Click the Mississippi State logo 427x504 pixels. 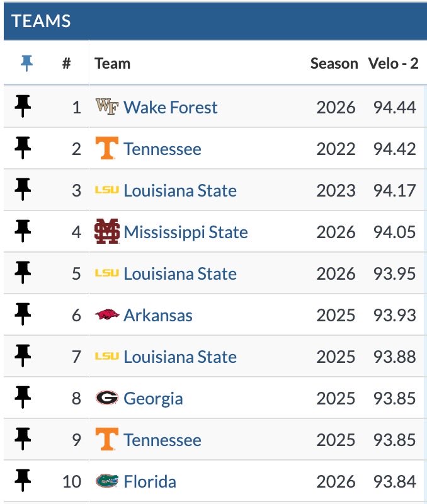point(107,231)
